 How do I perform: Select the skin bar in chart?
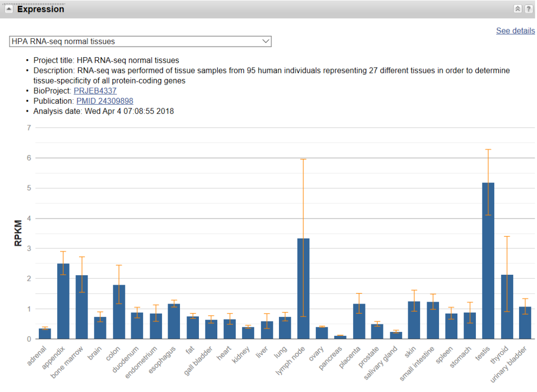click(x=414, y=320)
